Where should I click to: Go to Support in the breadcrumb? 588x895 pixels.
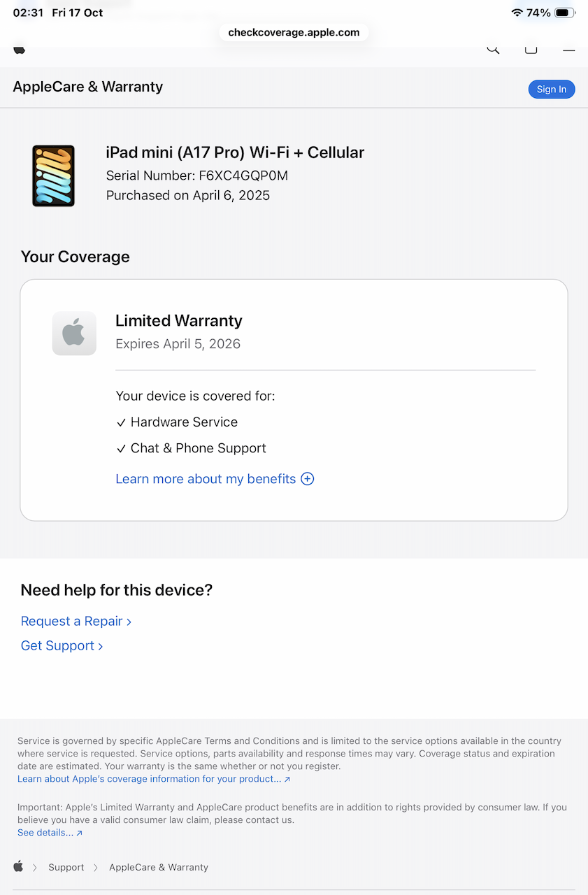(66, 867)
